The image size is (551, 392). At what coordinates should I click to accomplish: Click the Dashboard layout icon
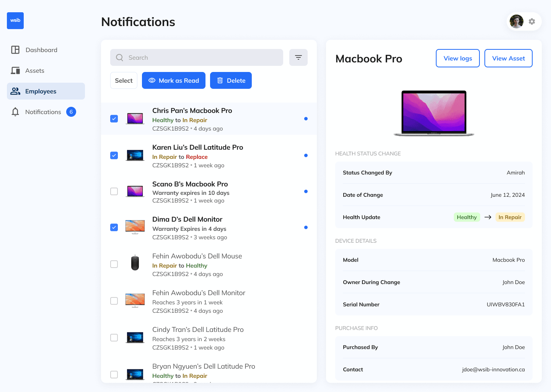15,50
